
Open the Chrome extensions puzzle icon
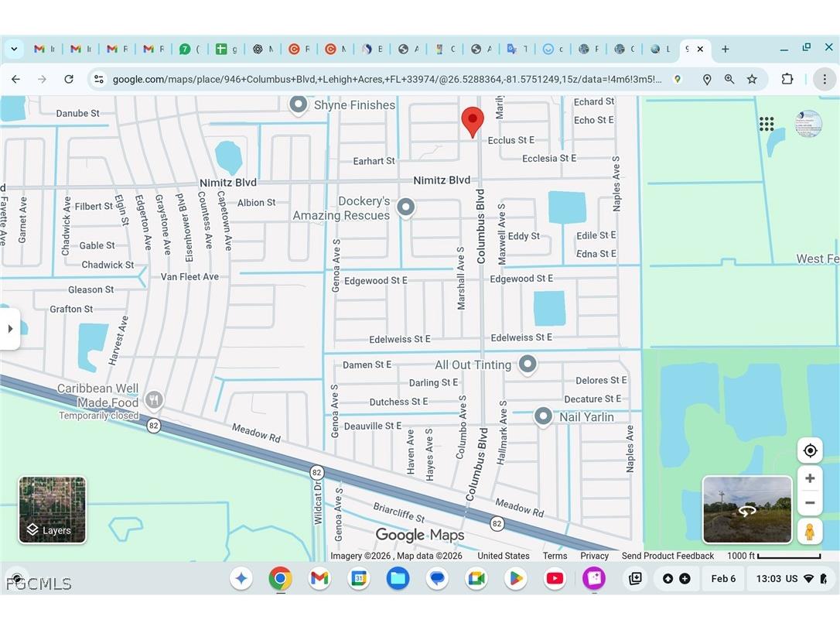tap(787, 79)
